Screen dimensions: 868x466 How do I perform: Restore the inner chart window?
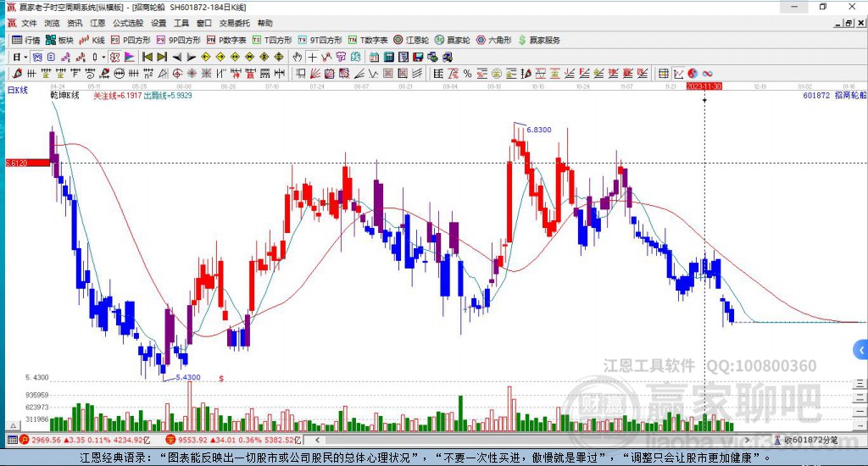[849, 23]
